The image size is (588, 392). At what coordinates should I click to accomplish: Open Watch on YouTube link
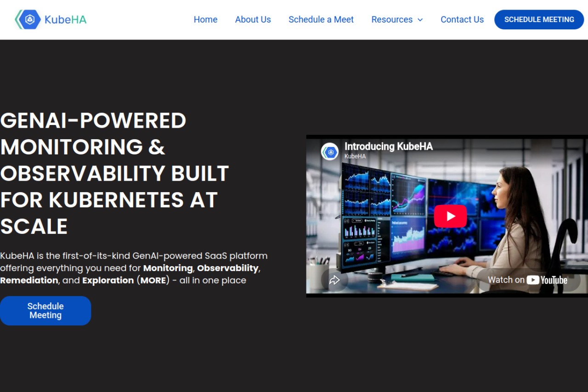pos(527,280)
